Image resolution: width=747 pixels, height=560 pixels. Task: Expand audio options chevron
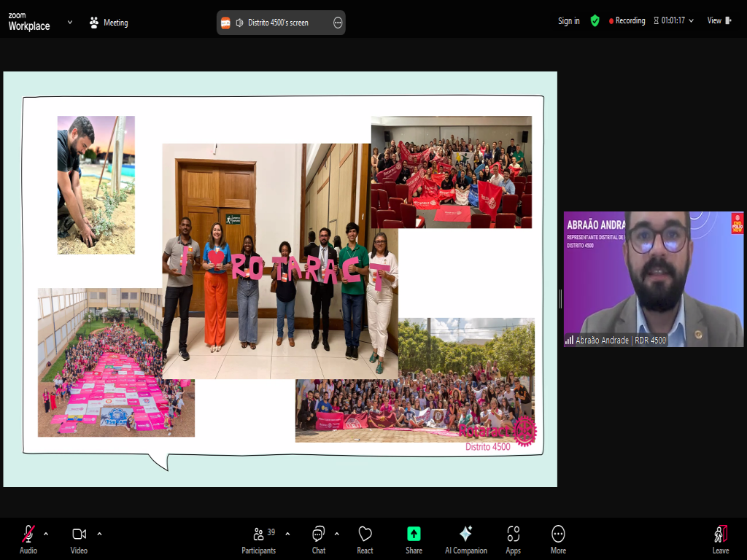coord(46,533)
